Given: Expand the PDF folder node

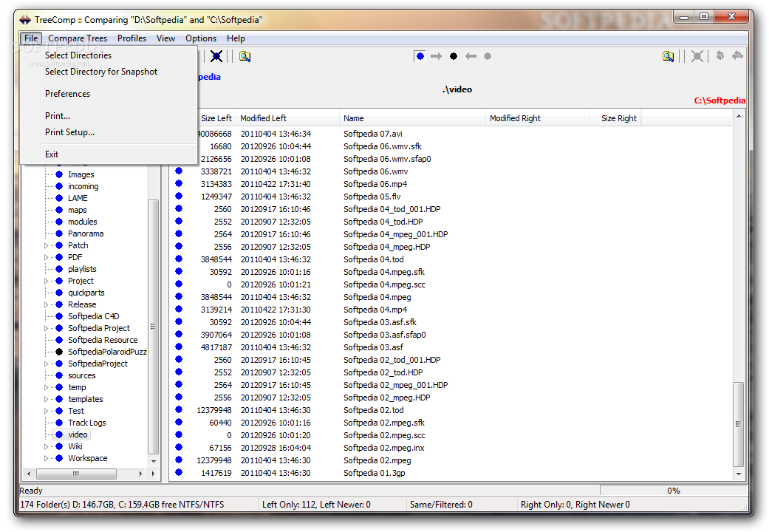Looking at the screenshot, I should click(x=47, y=257).
